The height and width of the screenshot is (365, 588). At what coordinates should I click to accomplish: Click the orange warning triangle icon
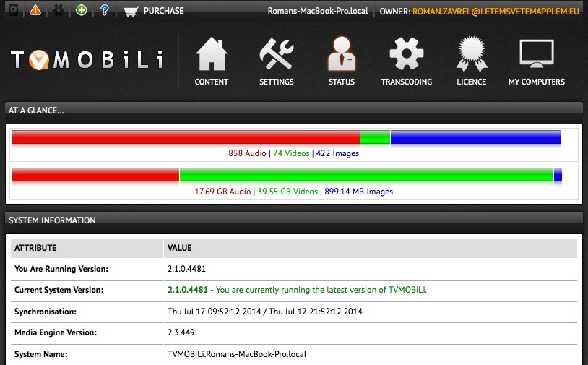click(35, 10)
